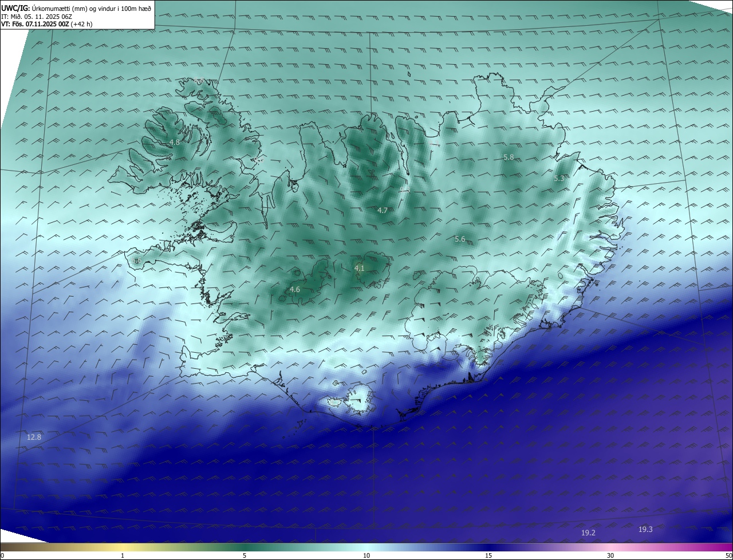The height and width of the screenshot is (560, 733).
Task: Click the 4.7 value in north-central Iceland
Action: click(x=383, y=211)
